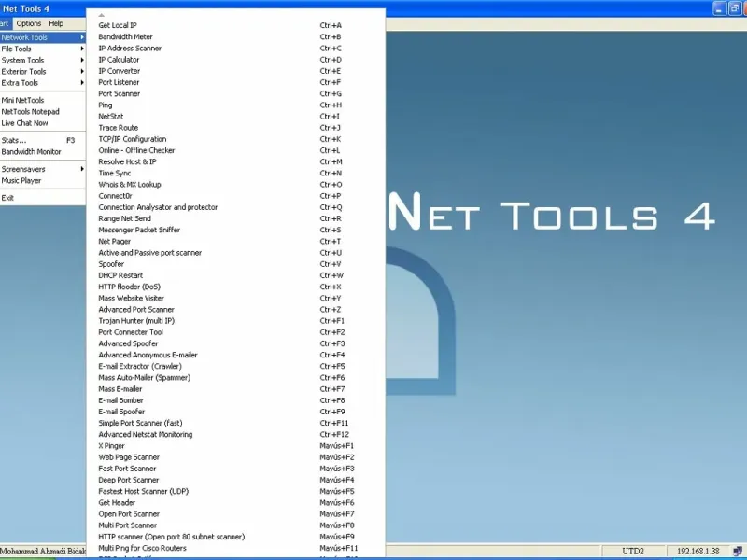Open Web Page Scanner
Screen dimensions: 747x560
pos(235,457)
